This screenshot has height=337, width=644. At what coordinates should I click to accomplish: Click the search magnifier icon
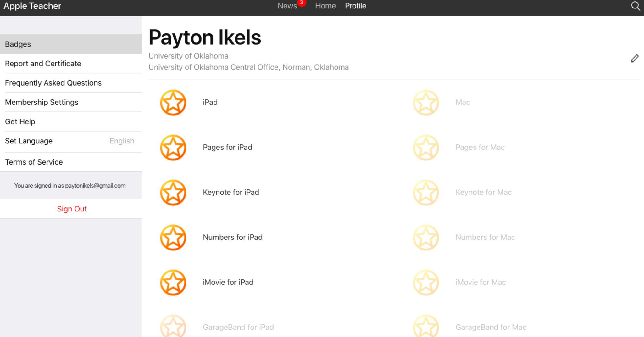(x=635, y=6)
